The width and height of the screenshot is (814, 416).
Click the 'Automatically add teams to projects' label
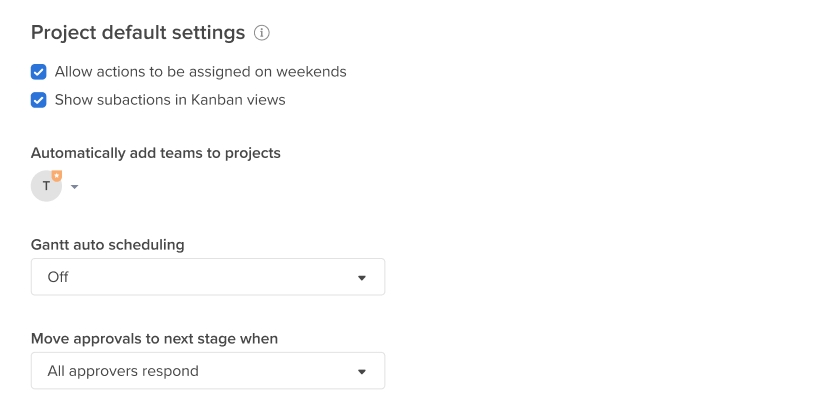click(155, 153)
